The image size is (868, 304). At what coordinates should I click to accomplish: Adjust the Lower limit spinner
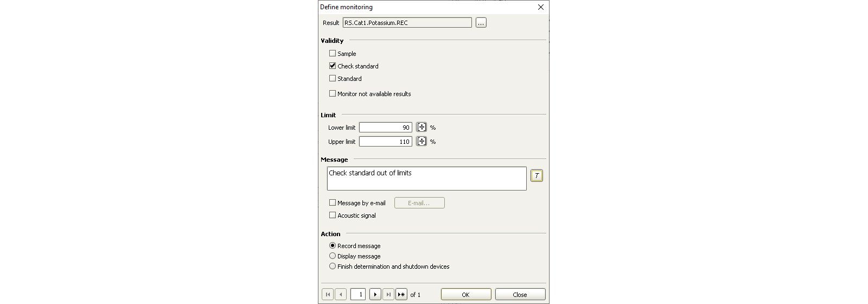click(x=422, y=128)
